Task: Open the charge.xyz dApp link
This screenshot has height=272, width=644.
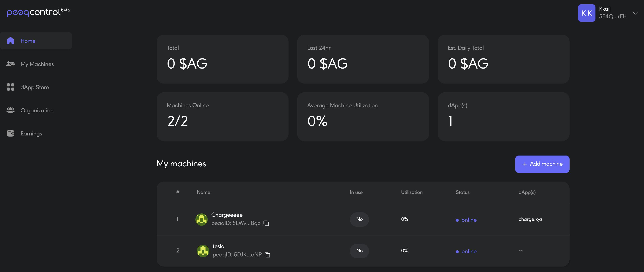Action: point(530,219)
